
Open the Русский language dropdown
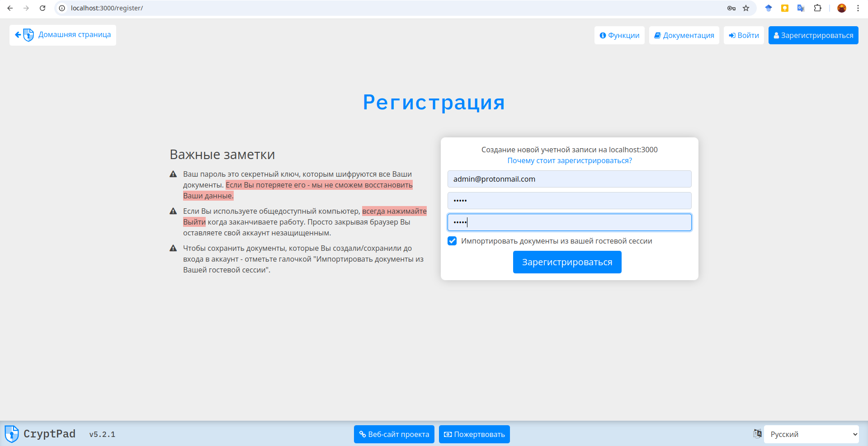click(811, 434)
